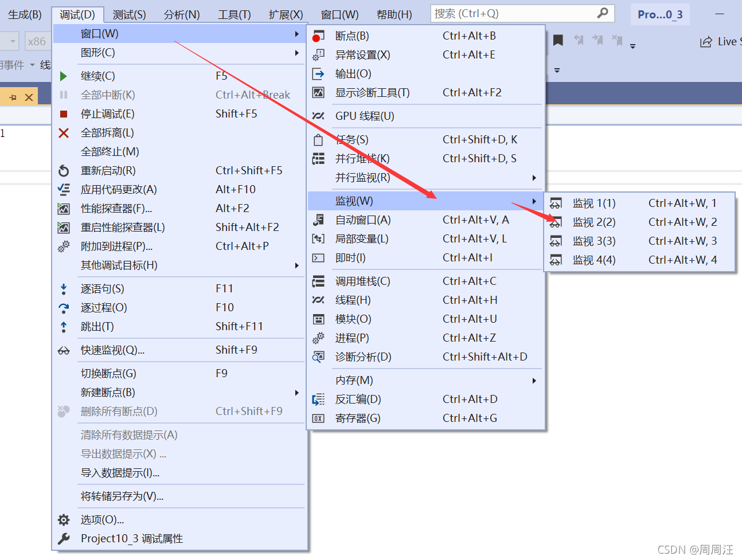The image size is (742, 560).
Task: Click the Pro...0_3 solution name button
Action: pos(660,14)
